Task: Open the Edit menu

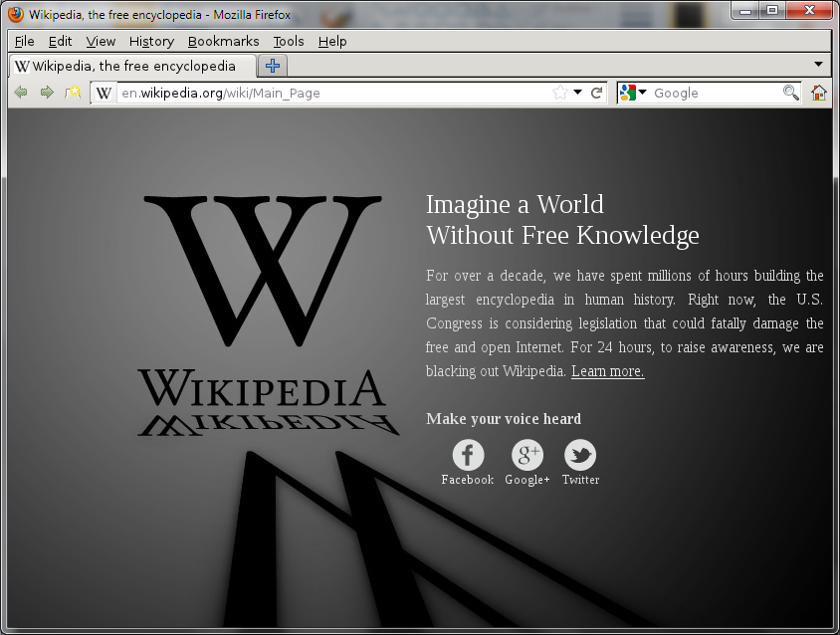Action: 60,41
